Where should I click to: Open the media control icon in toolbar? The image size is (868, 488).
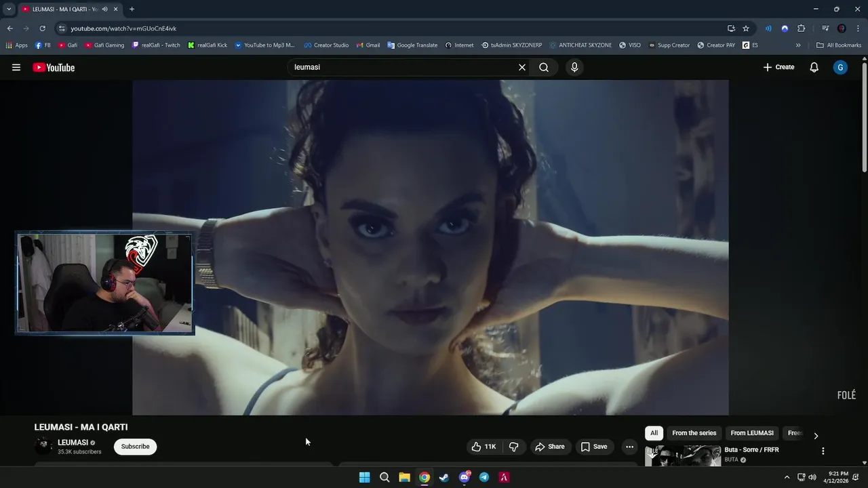[x=825, y=28]
